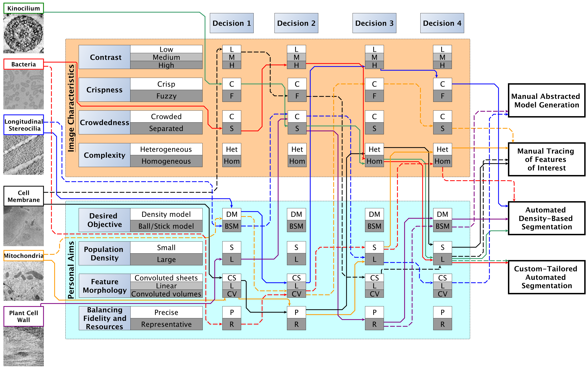Click the Contrast category cell
The image size is (588, 371).
[104, 57]
